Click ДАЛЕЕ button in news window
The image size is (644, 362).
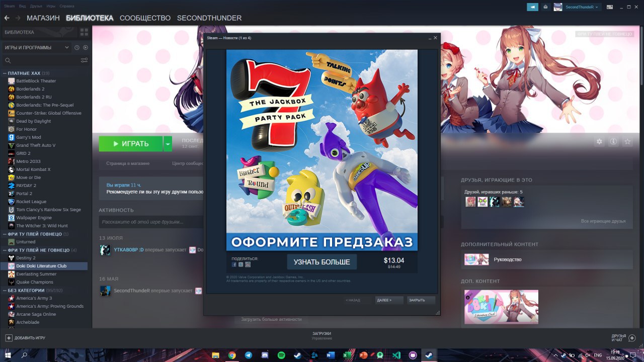pyautogui.click(x=389, y=300)
